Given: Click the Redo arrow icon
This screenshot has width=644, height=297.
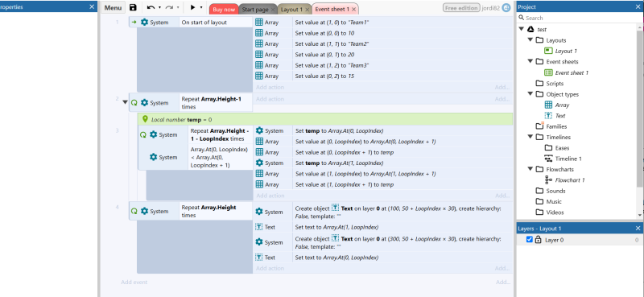Looking at the screenshot, I should [169, 7].
